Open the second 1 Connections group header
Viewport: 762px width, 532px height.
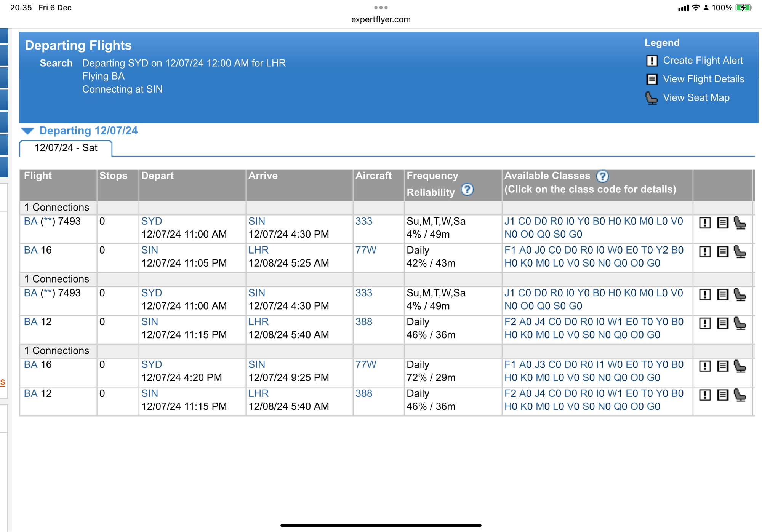[57, 279]
